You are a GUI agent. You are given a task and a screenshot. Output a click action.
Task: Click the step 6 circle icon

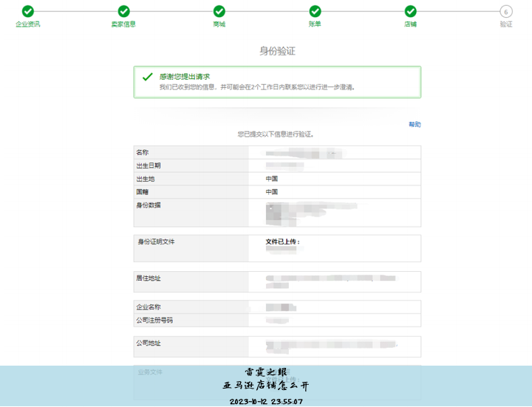(x=505, y=11)
